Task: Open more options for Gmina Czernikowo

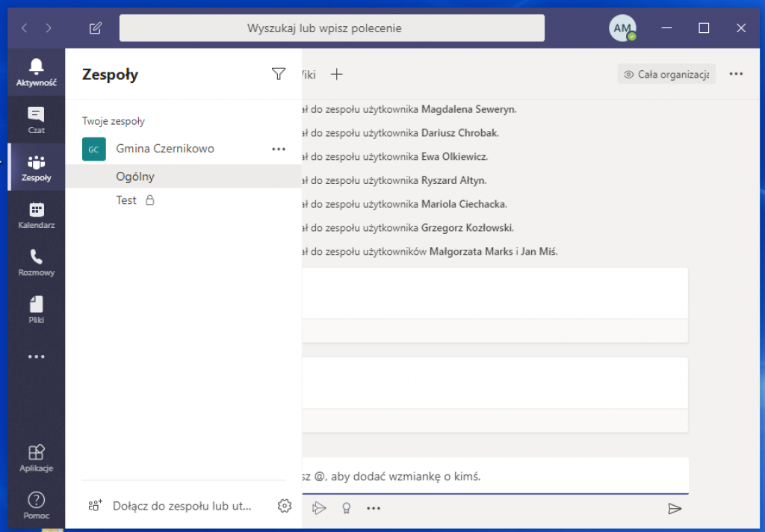Action: coord(279,149)
